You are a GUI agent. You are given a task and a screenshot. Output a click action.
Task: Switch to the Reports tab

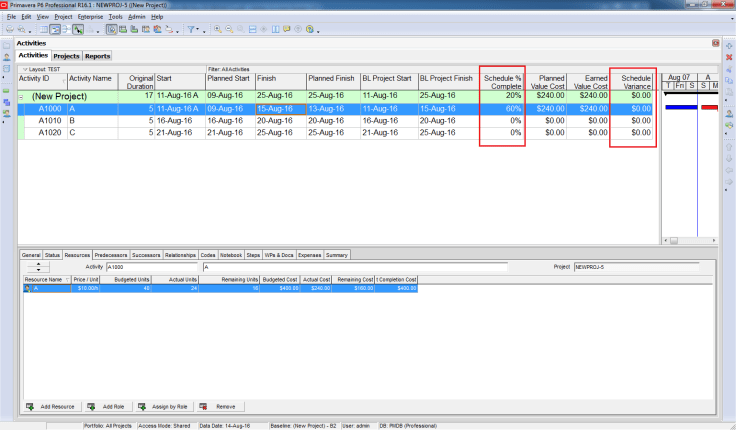pos(97,56)
